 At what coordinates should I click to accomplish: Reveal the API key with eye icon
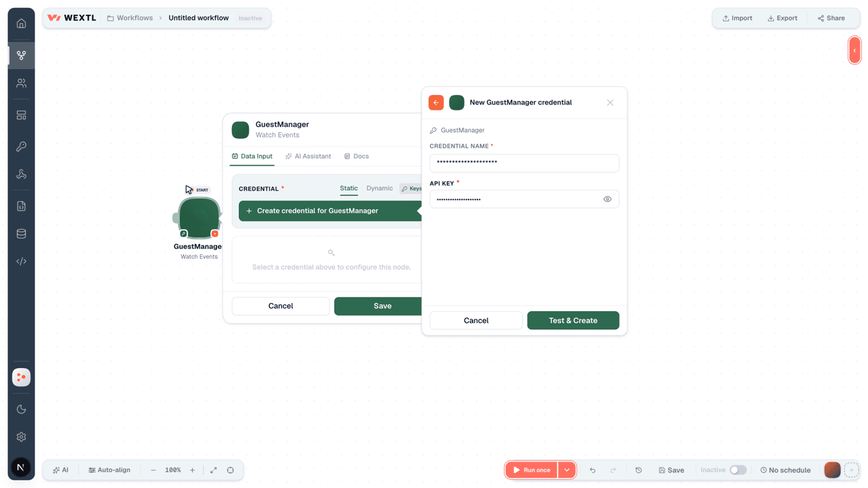coord(607,199)
